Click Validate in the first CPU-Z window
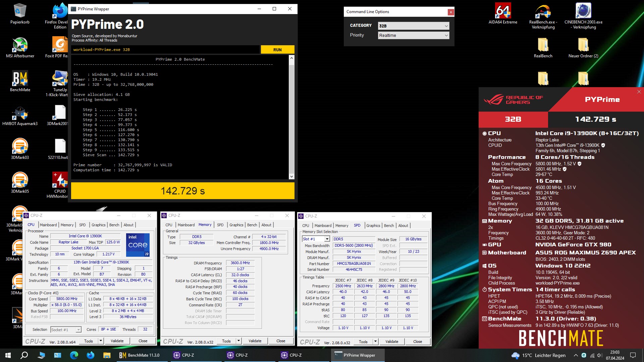 [117, 341]
